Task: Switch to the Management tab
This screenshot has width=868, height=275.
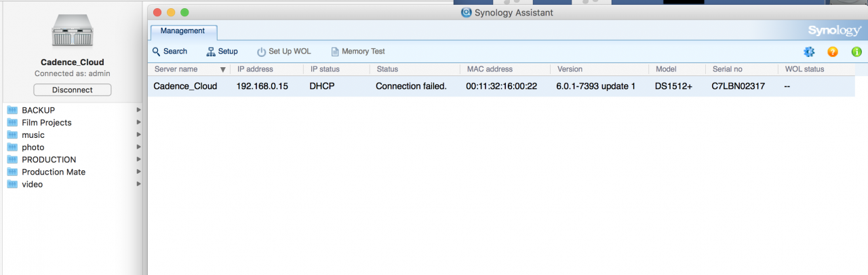Action: (182, 31)
